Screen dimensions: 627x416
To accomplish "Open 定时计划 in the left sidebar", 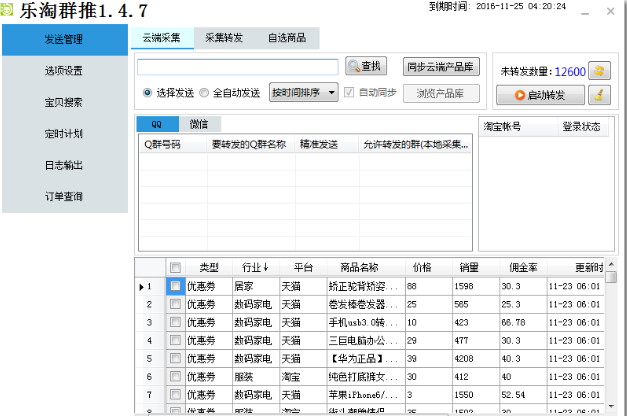I will (64, 133).
